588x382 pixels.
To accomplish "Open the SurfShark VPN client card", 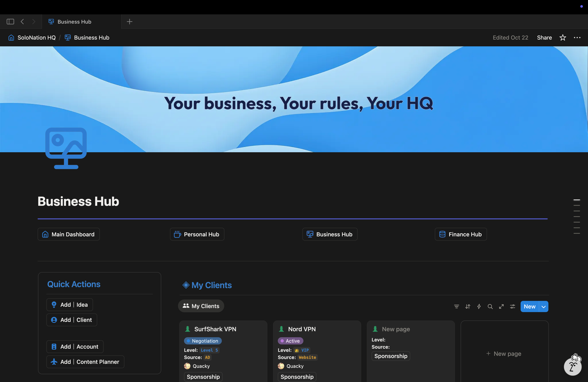I will 215,329.
